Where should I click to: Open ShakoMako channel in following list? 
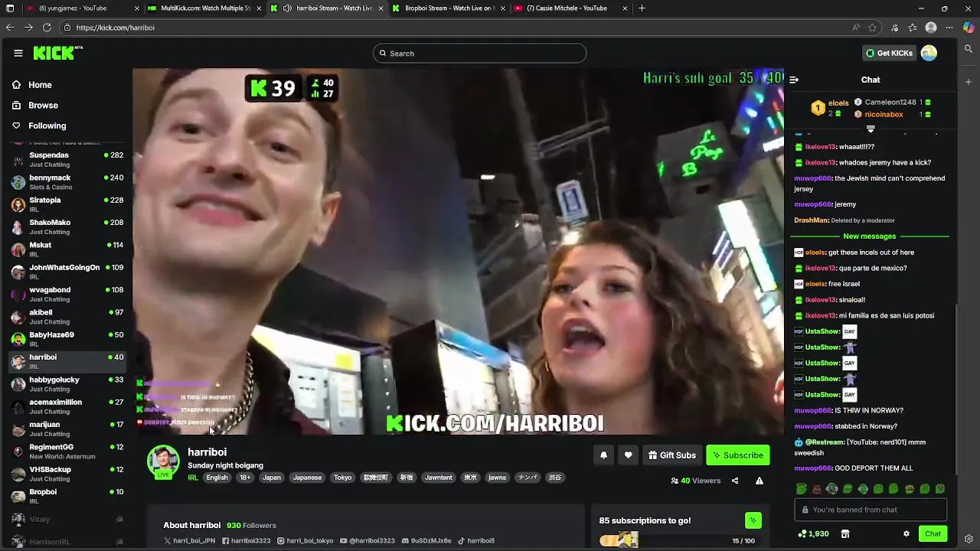tap(67, 227)
